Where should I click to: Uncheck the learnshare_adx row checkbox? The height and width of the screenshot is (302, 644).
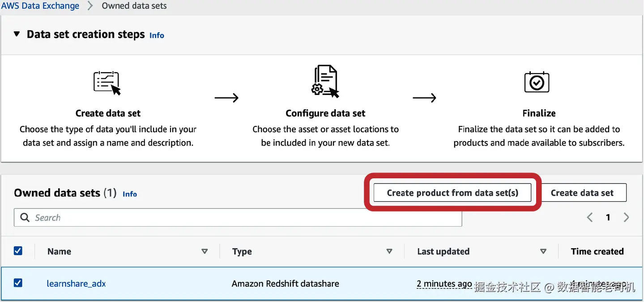point(18,283)
